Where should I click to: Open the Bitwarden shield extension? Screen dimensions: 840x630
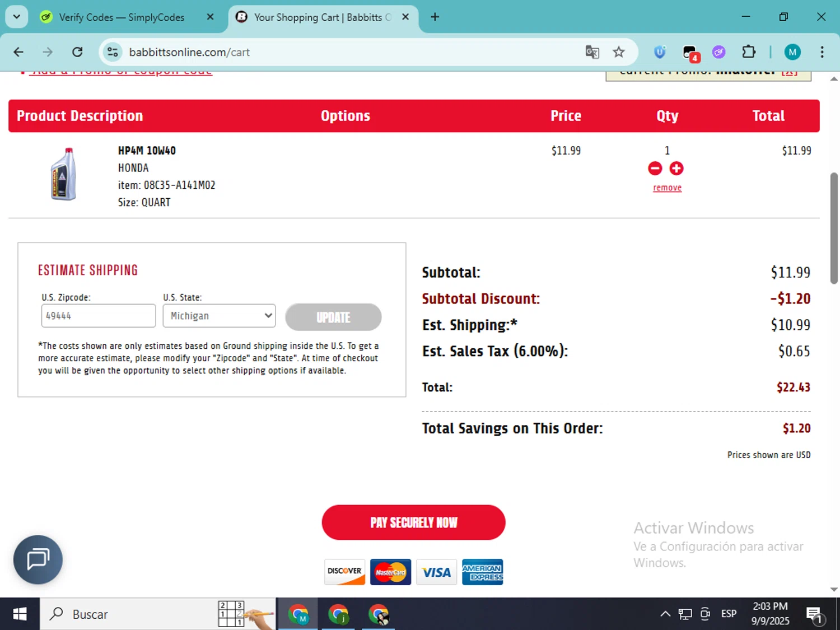[x=660, y=52]
